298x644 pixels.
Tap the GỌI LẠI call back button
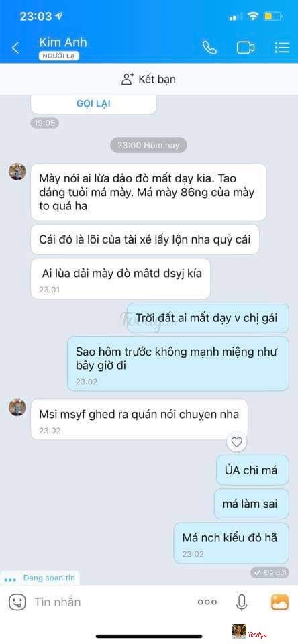[x=93, y=103]
